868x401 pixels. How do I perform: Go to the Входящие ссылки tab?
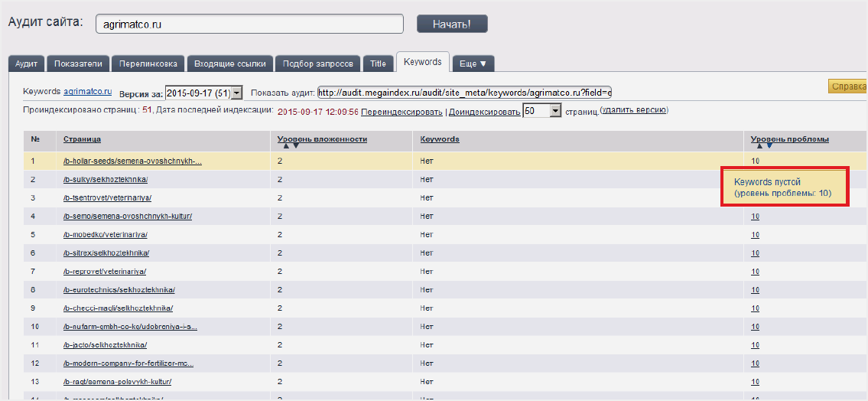(x=229, y=64)
